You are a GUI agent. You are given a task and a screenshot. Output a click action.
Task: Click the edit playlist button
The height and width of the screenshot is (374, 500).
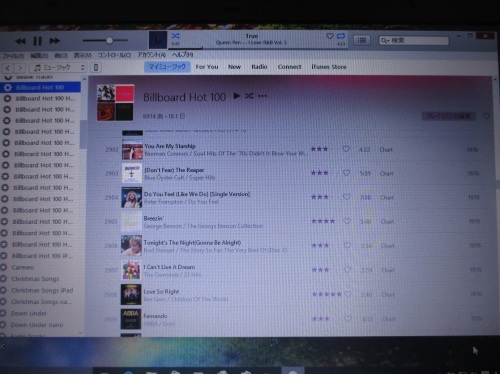(x=448, y=116)
